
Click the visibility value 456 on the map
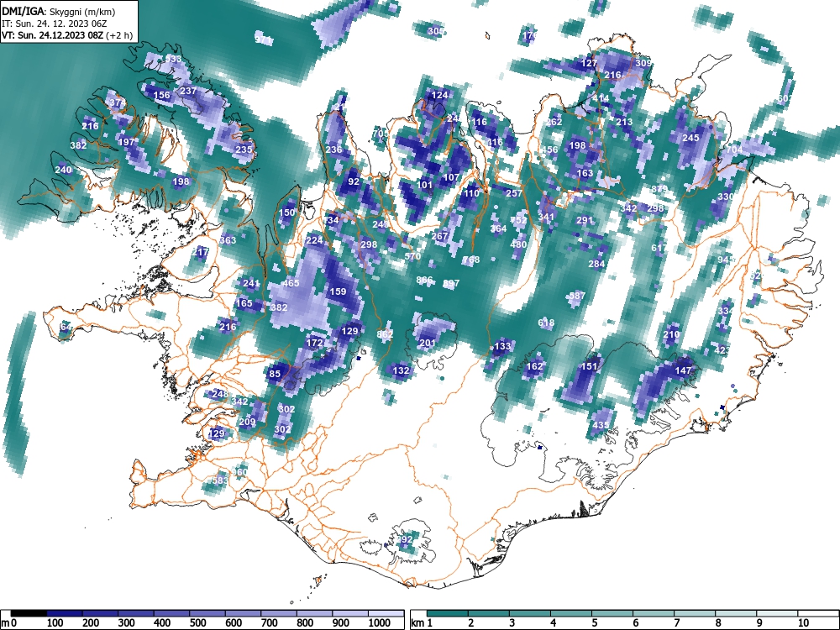pos(549,150)
